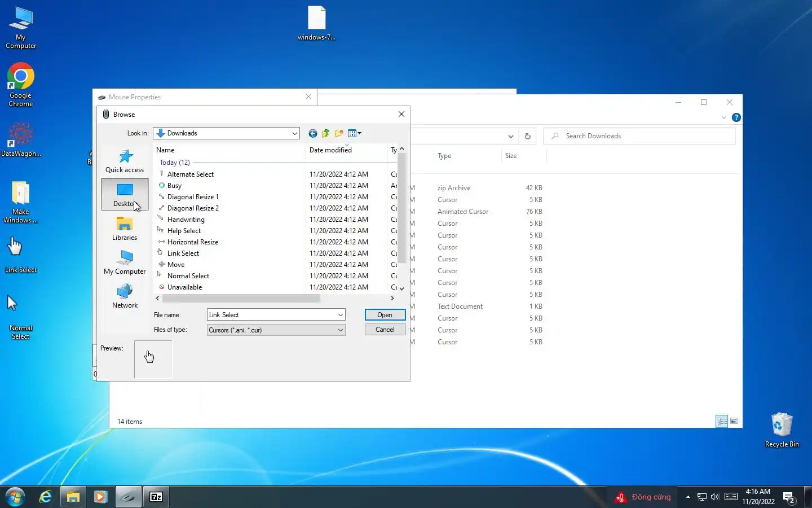Image resolution: width=812 pixels, height=508 pixels.
Task: Open the View Menu icon in Browse
Action: pyautogui.click(x=355, y=133)
